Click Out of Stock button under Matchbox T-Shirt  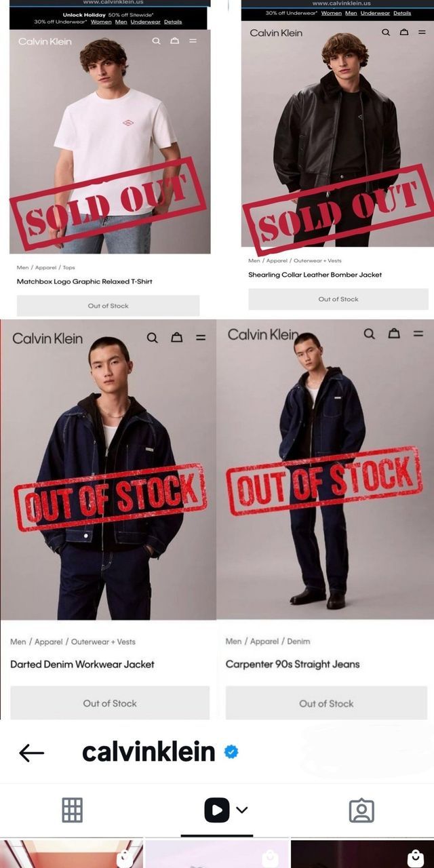pyautogui.click(x=108, y=306)
